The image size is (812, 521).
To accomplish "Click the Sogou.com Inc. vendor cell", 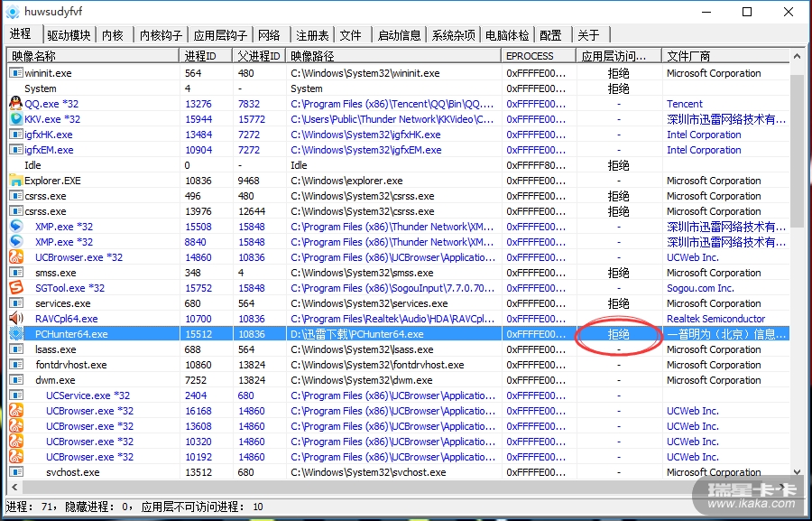I will point(700,288).
